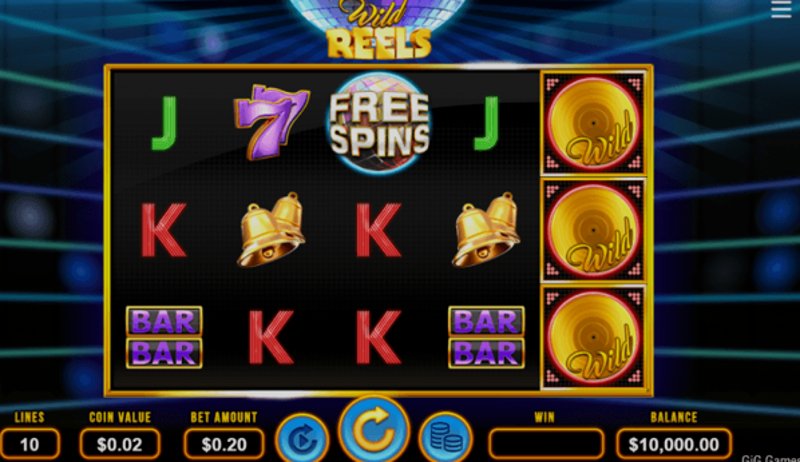
Task: Click the Wild Reels logo at top
Action: tap(379, 30)
